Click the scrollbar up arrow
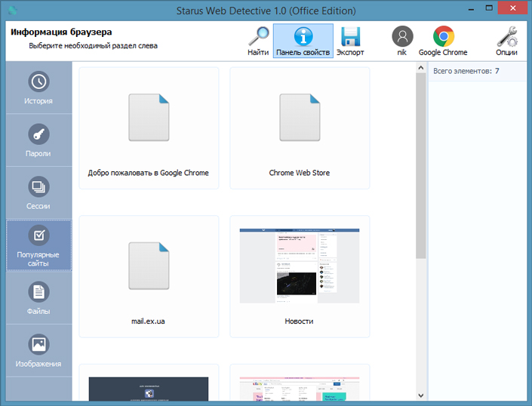This screenshot has width=532, height=406. [x=421, y=67]
